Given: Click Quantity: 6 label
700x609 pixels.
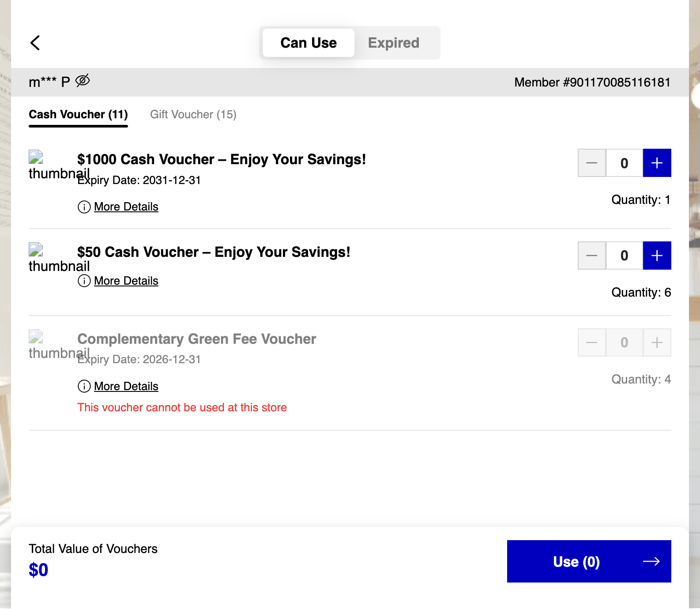Looking at the screenshot, I should click(x=641, y=292).
